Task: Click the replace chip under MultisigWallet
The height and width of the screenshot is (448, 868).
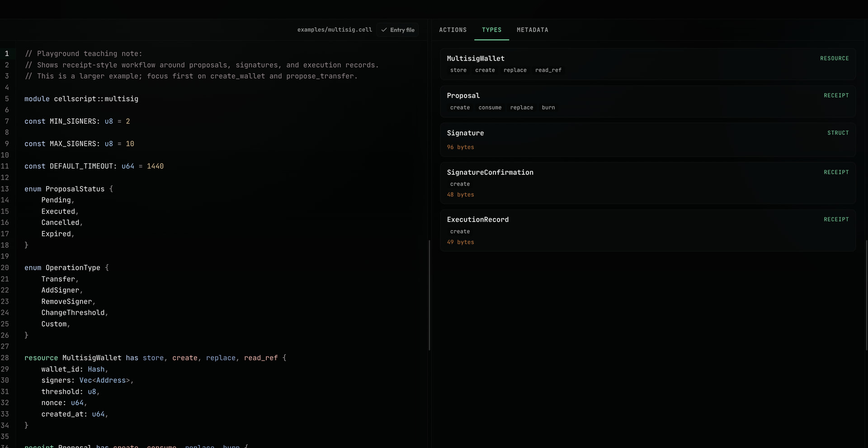Action: pos(515,70)
